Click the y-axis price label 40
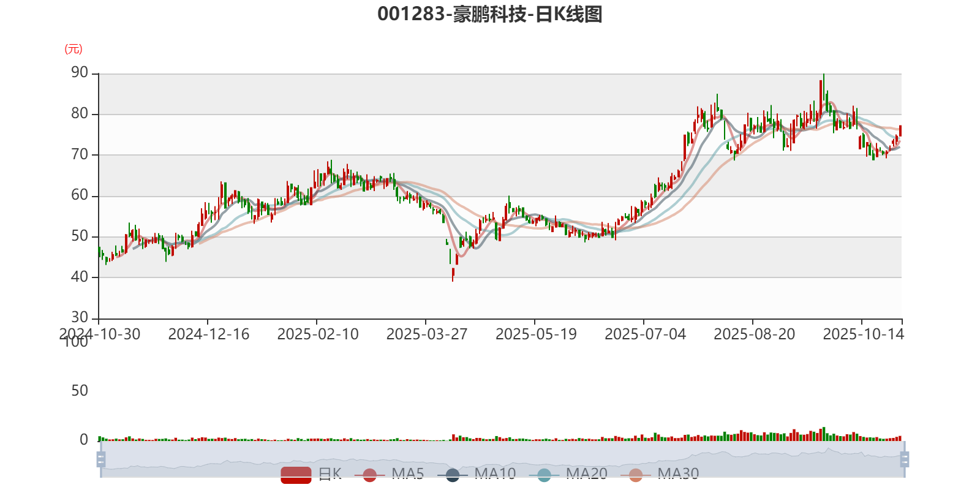This screenshot has height=490, width=980. pyautogui.click(x=80, y=277)
